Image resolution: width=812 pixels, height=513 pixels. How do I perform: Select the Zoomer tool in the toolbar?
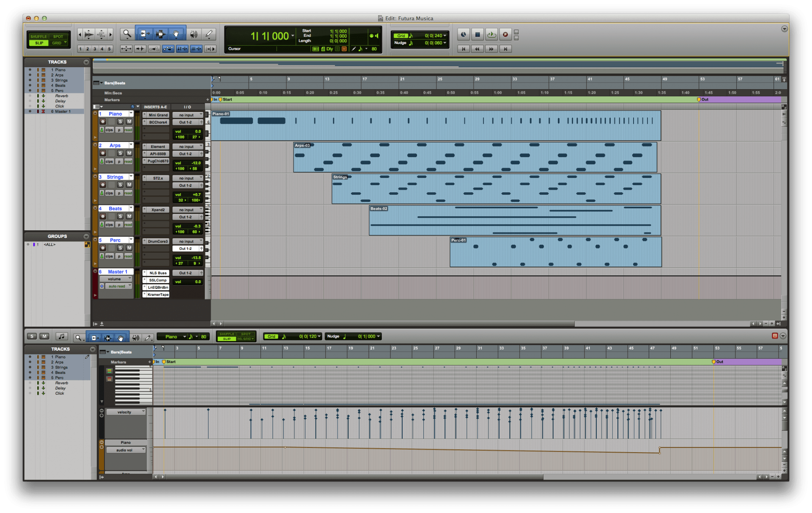127,34
